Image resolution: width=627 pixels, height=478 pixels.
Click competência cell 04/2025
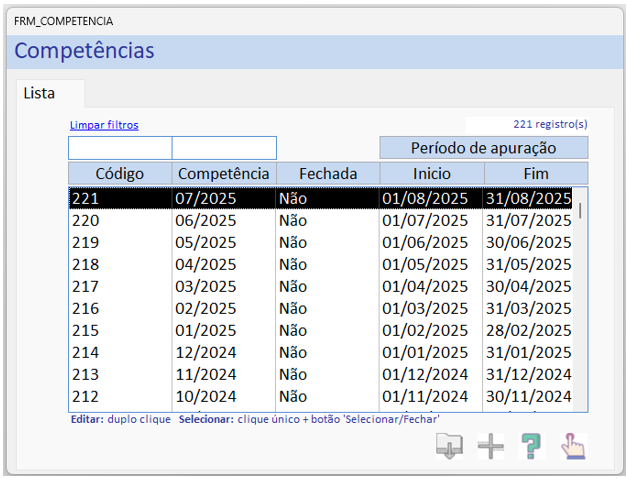tap(206, 264)
